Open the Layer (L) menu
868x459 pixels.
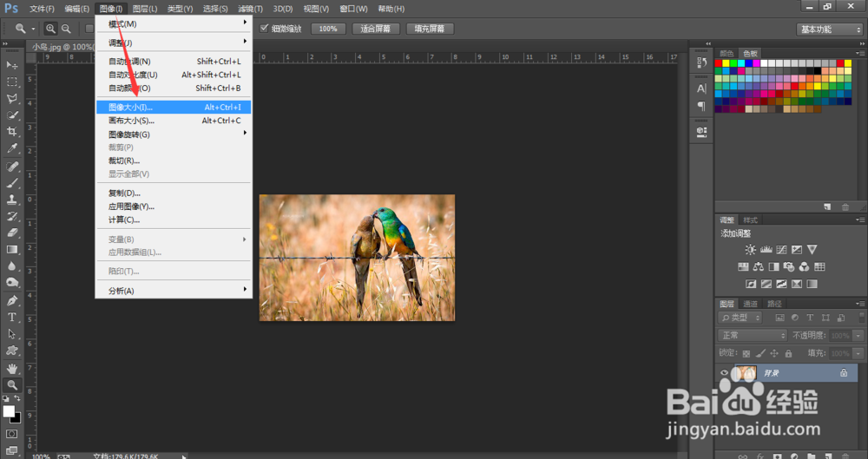(145, 9)
